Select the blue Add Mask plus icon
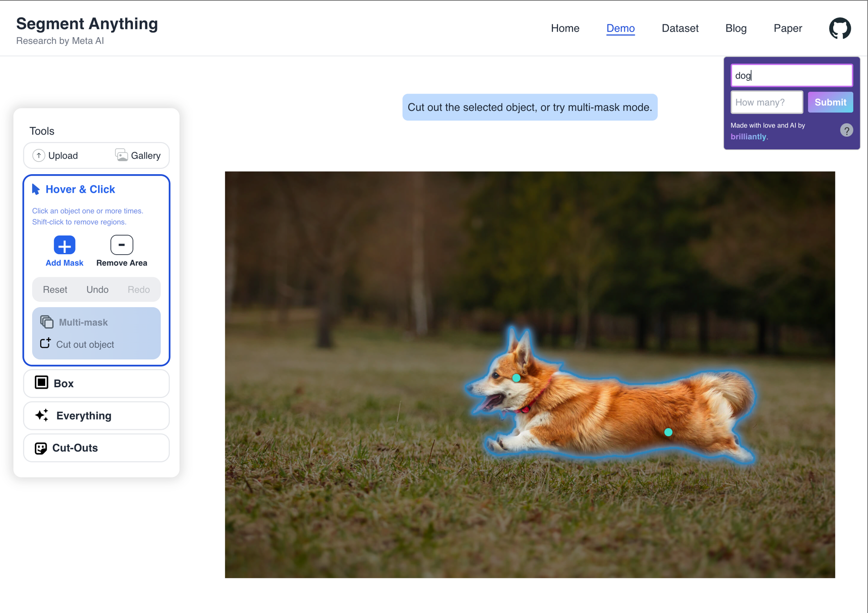 (65, 245)
